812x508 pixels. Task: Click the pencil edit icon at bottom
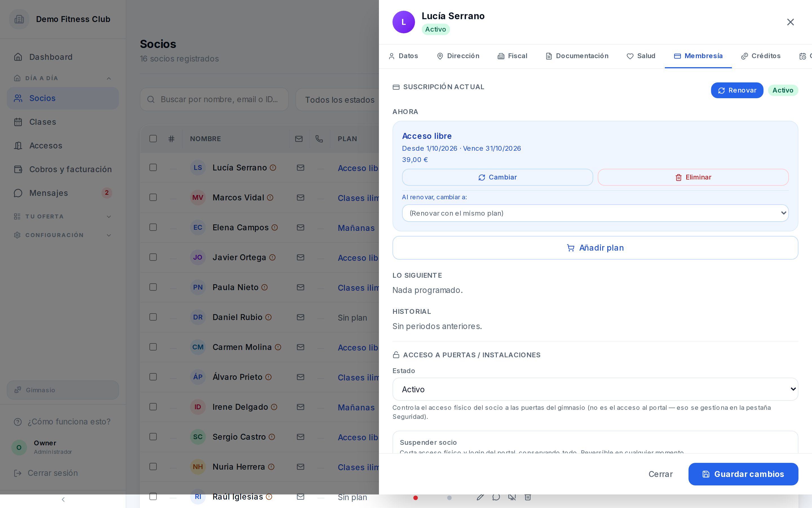click(x=480, y=497)
